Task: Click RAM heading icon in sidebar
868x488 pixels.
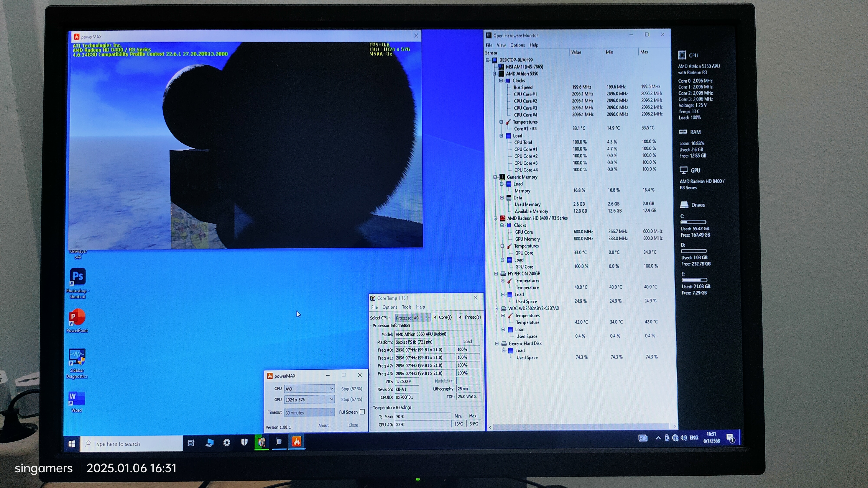Action: 683,132
